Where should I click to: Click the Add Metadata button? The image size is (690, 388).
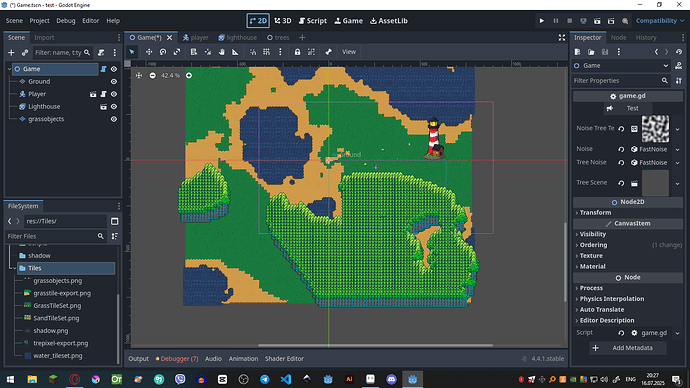[x=628, y=348]
